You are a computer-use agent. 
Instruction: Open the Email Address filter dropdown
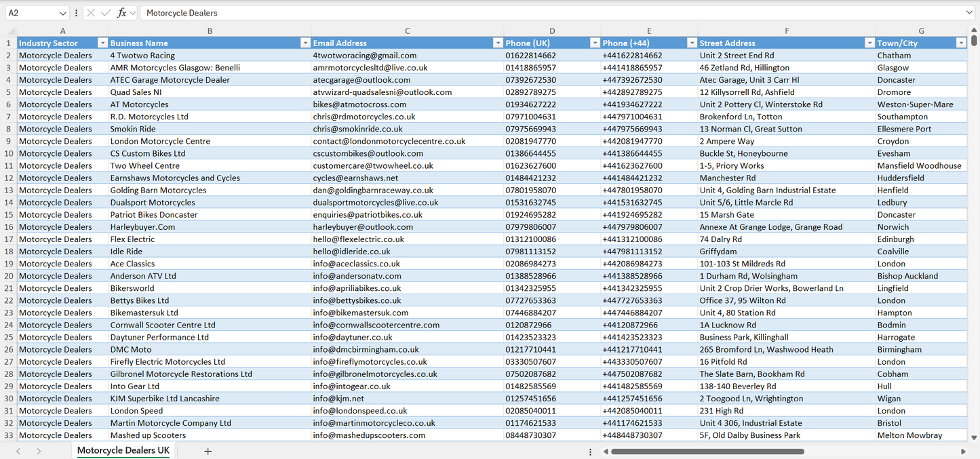point(498,43)
